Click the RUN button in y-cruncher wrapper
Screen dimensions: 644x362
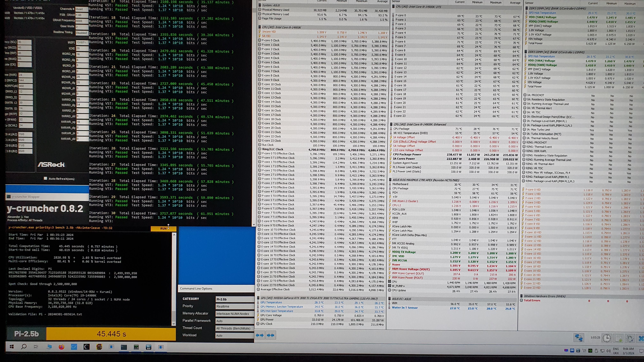coord(164,228)
